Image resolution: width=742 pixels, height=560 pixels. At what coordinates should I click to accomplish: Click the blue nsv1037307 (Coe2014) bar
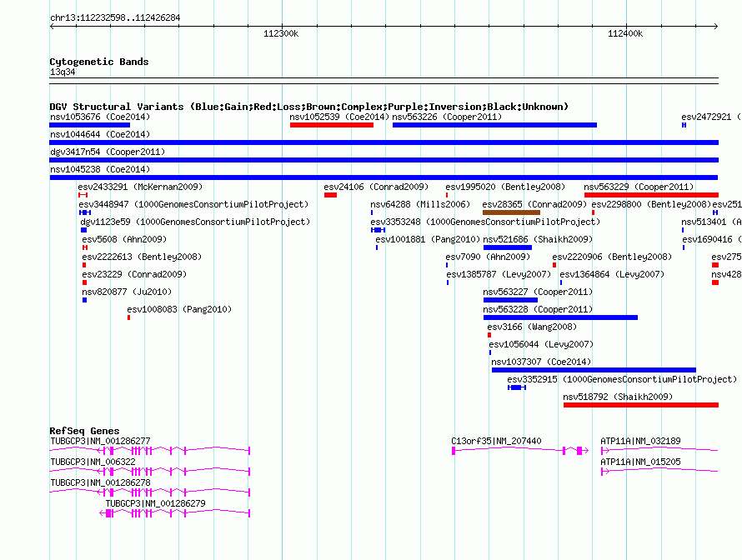click(x=594, y=370)
